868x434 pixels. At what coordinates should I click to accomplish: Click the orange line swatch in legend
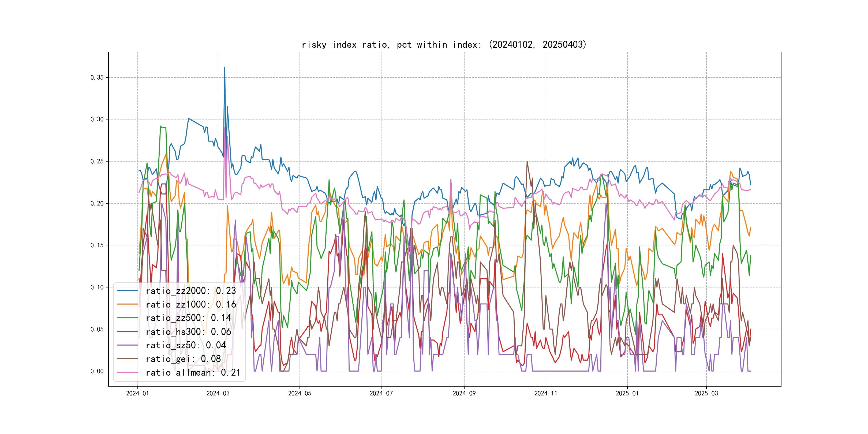point(127,305)
